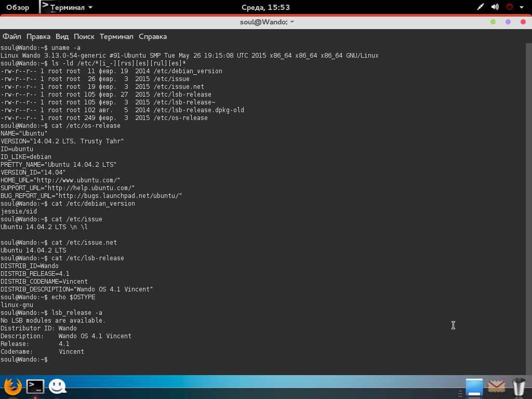Click the line DISTRIB_CODENAME=Vincent

tap(44, 282)
